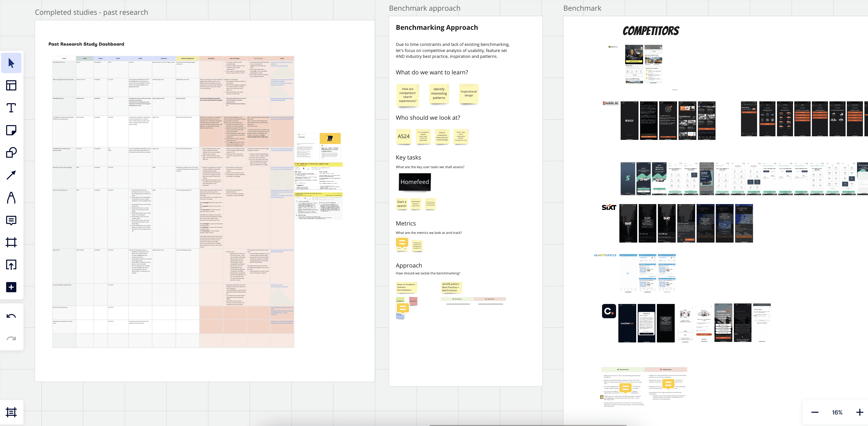The height and width of the screenshot is (426, 868).
Task: Select the Text tool
Action: (11, 108)
